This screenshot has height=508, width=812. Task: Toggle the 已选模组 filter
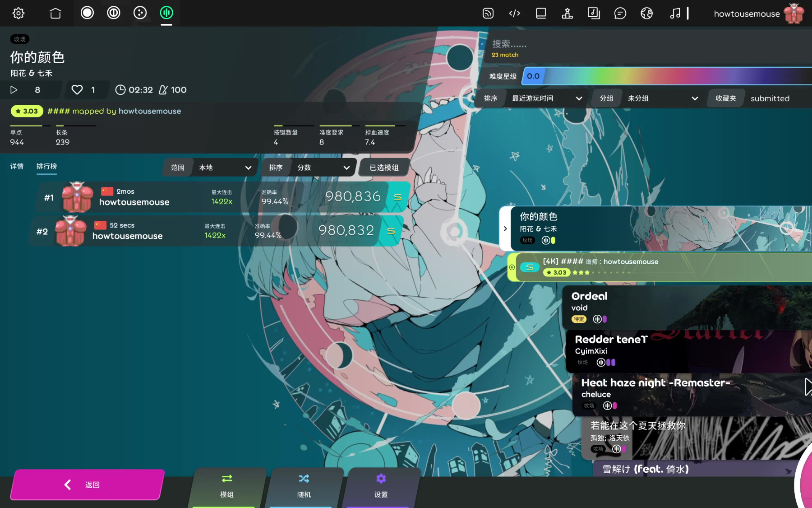pos(384,168)
